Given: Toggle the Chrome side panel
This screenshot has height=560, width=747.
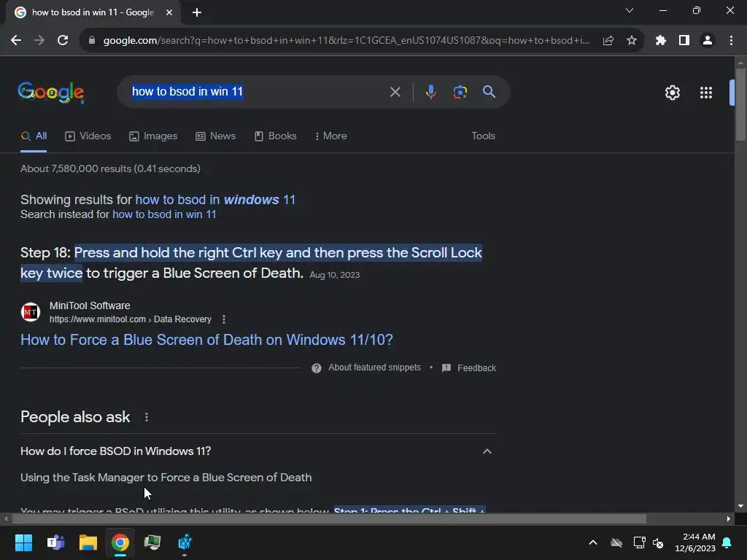Looking at the screenshot, I should pyautogui.click(x=684, y=41).
